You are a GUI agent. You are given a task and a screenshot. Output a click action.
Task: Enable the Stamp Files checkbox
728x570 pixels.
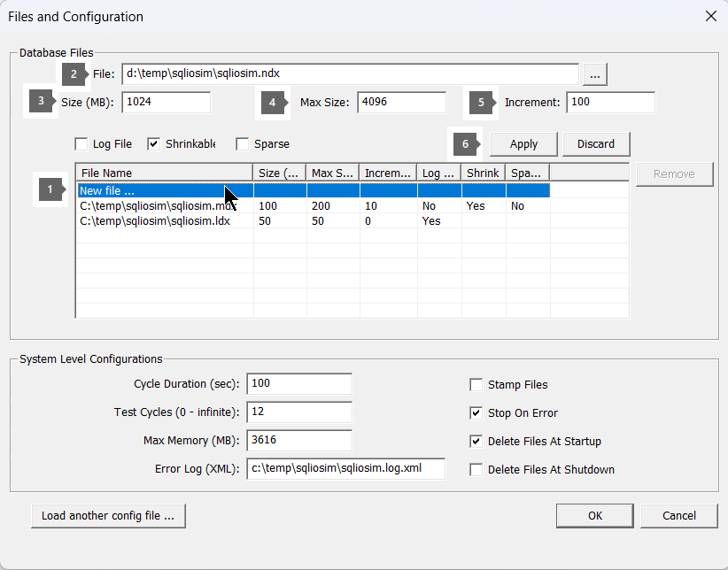tap(476, 385)
